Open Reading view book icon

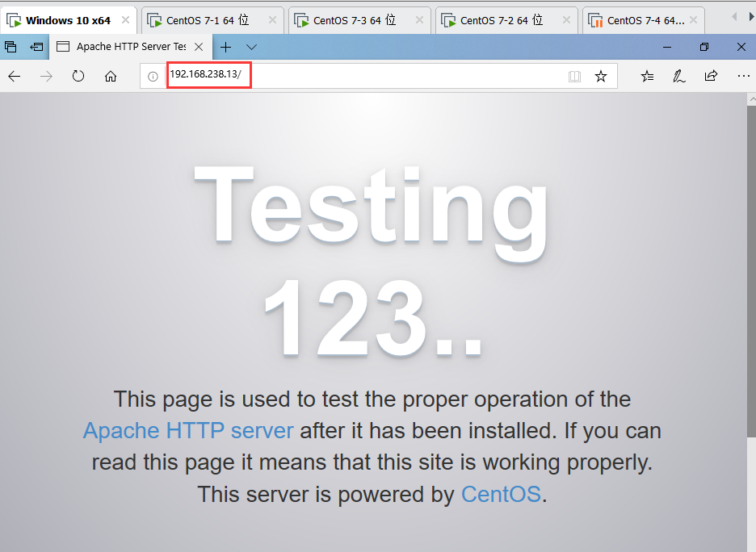coord(574,77)
